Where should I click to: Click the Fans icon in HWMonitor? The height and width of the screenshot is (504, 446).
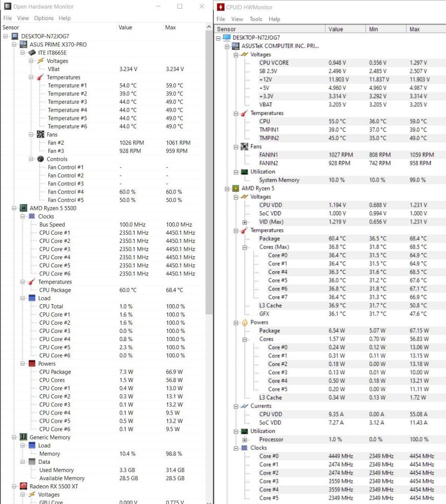pos(244,147)
